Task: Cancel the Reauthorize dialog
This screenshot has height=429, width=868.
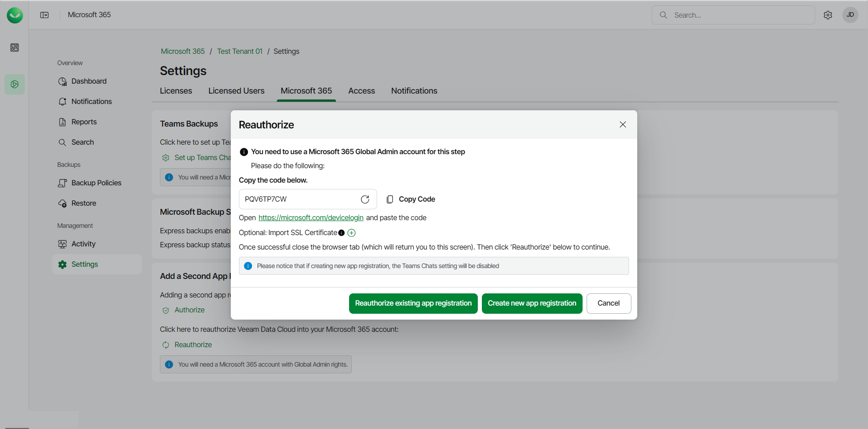Action: [x=608, y=303]
